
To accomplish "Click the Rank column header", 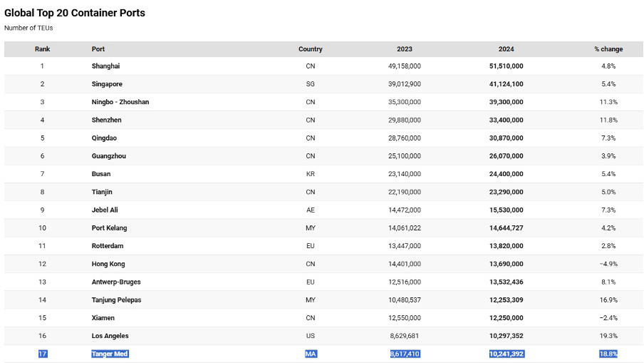I will click(42, 49).
